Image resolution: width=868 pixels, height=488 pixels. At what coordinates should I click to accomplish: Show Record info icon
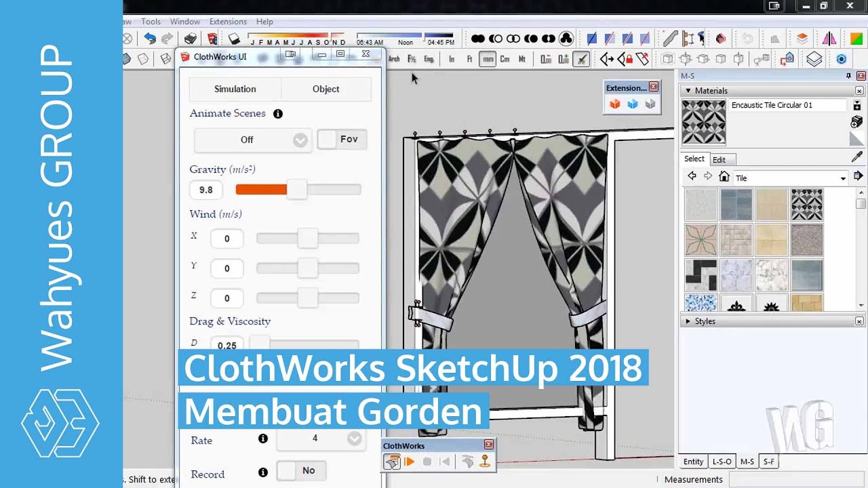click(x=263, y=472)
